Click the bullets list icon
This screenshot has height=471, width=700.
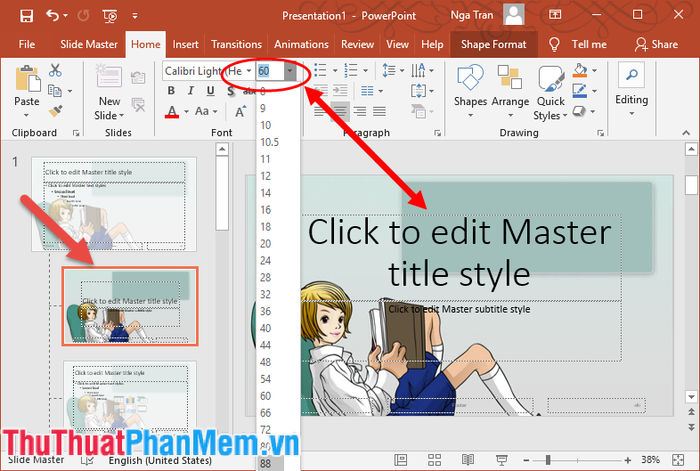(320, 70)
